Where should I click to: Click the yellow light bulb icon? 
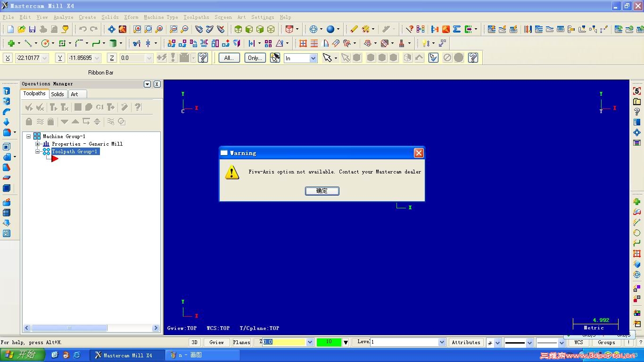[426, 43]
